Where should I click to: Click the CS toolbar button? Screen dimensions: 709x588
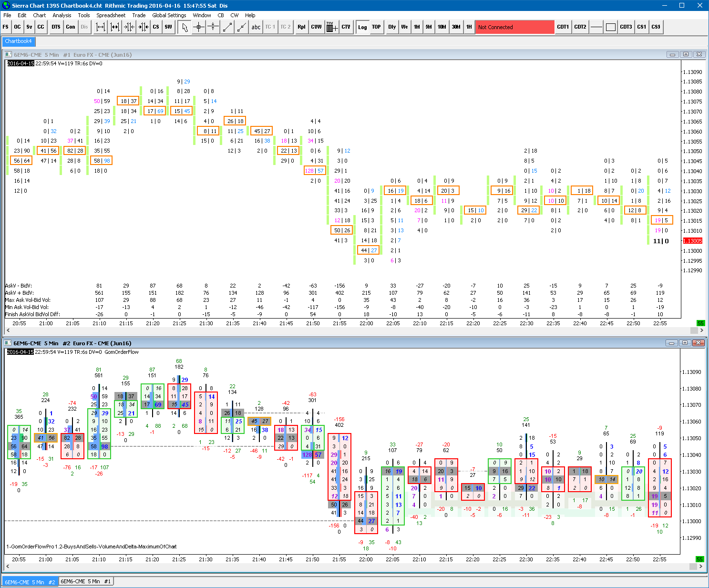click(155, 27)
